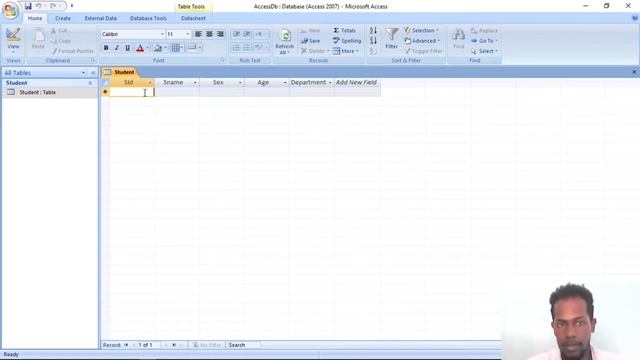This screenshot has height=360, width=640.
Task: Click the current record number box
Action: coord(149,345)
